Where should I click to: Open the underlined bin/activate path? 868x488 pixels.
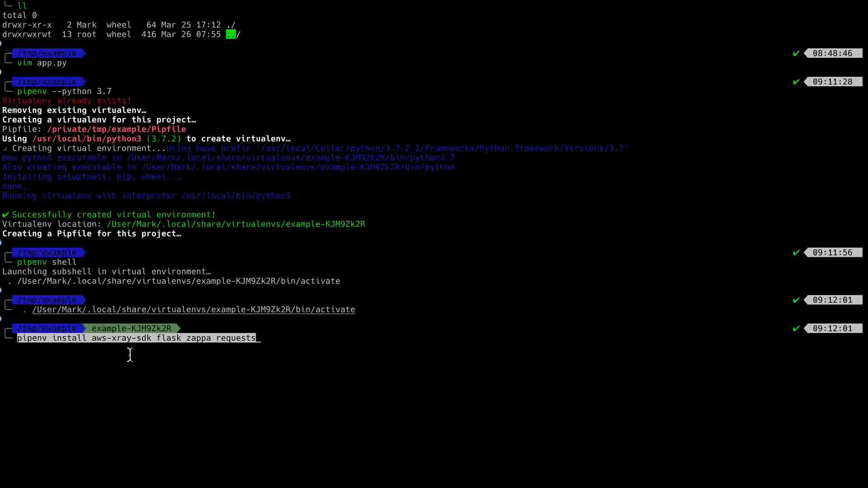[x=193, y=310]
